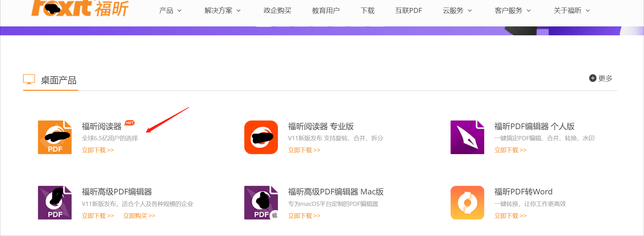Click the plus icon beside 更多
The width and height of the screenshot is (644, 236).
point(593,78)
